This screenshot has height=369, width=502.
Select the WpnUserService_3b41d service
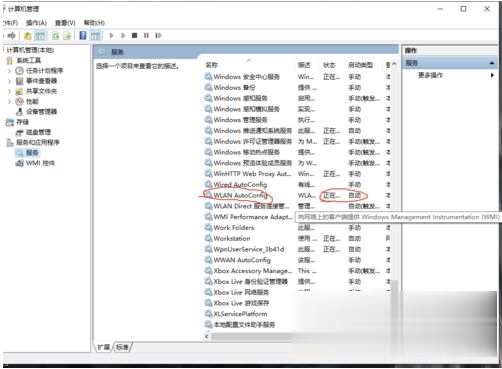297,249
